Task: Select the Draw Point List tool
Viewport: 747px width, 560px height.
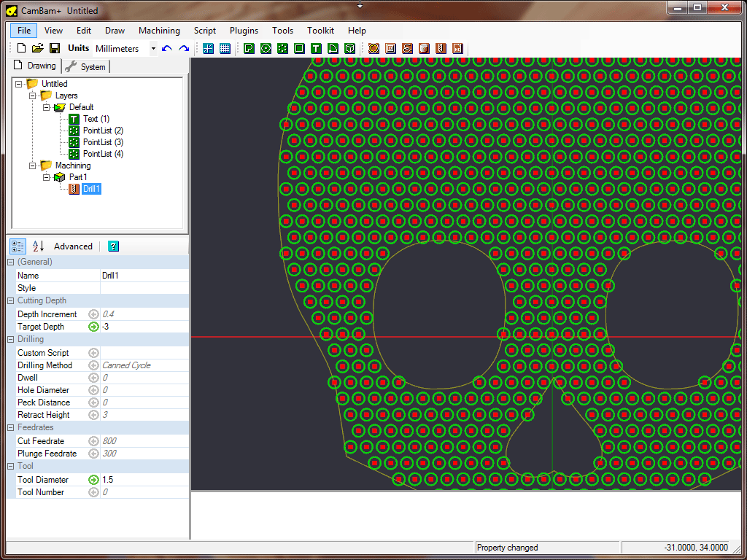Action: [282, 48]
